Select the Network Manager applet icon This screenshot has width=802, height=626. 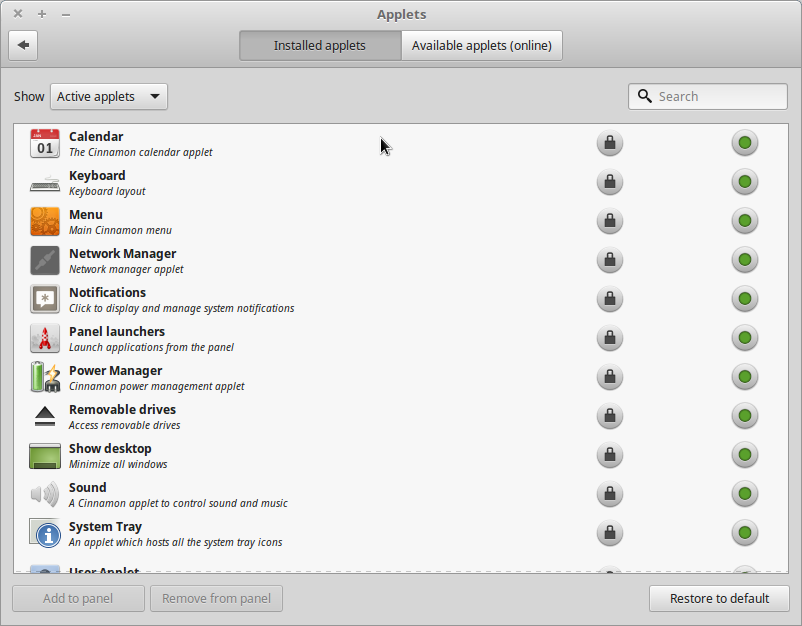coord(45,260)
